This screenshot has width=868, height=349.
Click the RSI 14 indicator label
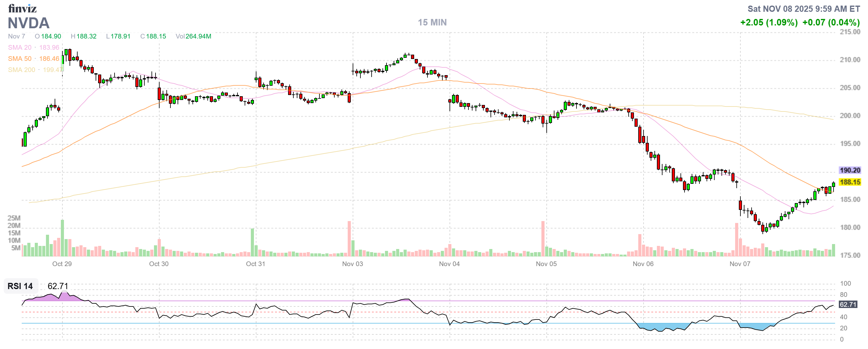pos(20,286)
